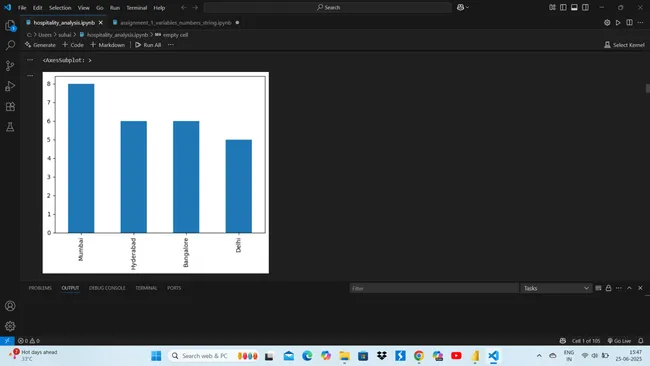The height and width of the screenshot is (366, 650).
Task: Go back with the left arrow
Action: (x=184, y=7)
